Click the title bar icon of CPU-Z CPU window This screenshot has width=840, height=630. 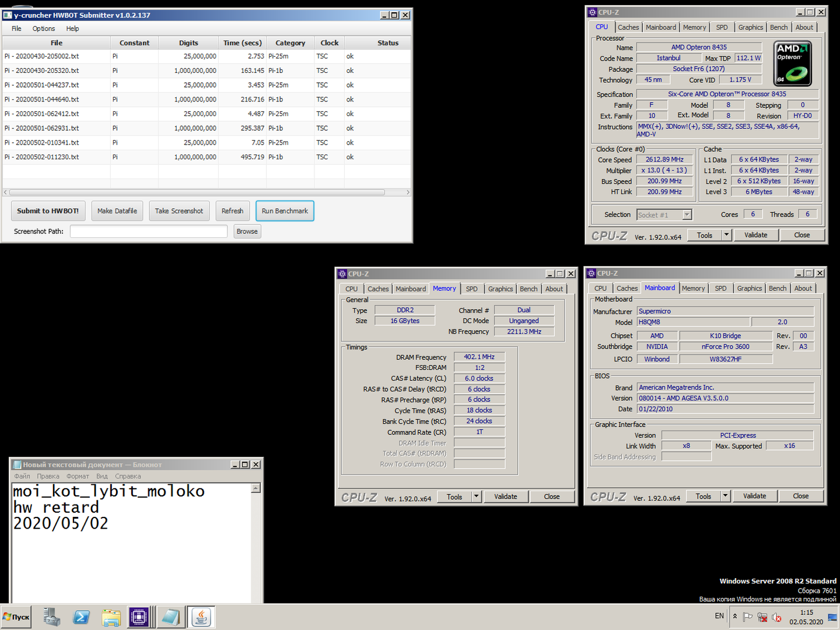tap(592, 12)
